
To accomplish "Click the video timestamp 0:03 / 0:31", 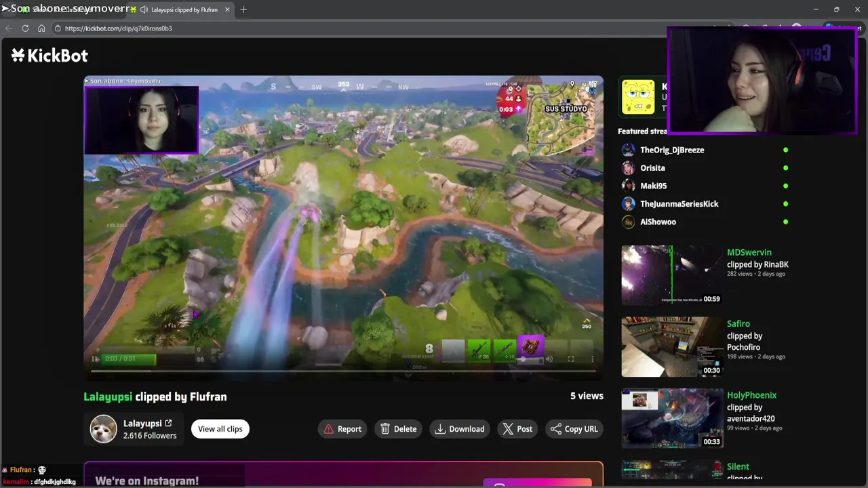I will click(120, 359).
